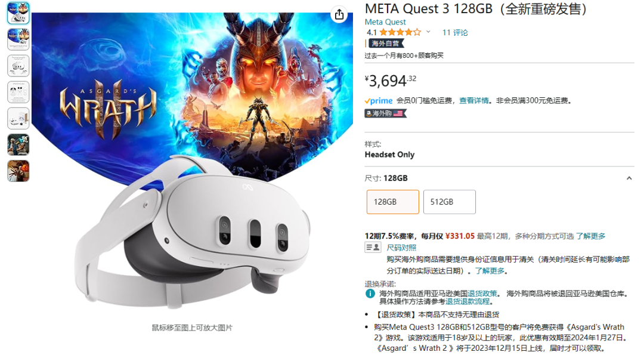
Task: Click the share icon on product image
Action: pos(339,15)
